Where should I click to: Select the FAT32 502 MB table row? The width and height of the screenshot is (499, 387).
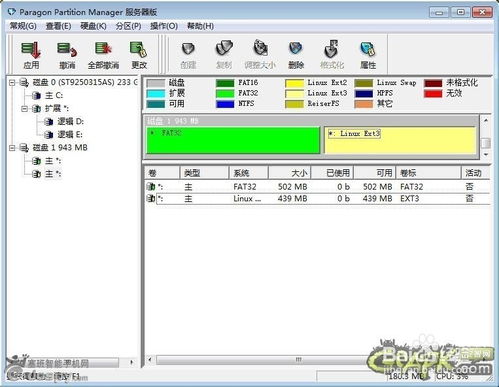point(318,187)
